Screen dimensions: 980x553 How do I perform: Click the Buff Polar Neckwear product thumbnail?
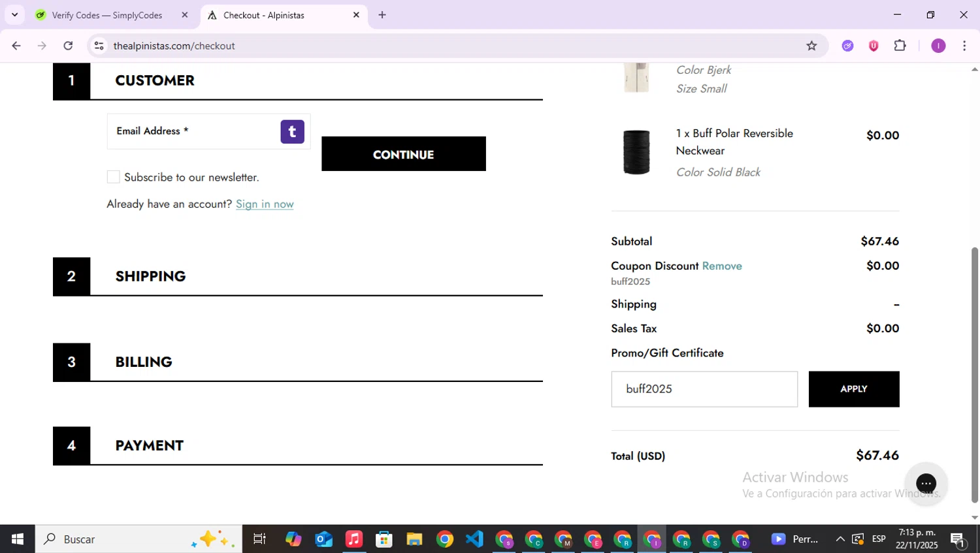click(636, 152)
